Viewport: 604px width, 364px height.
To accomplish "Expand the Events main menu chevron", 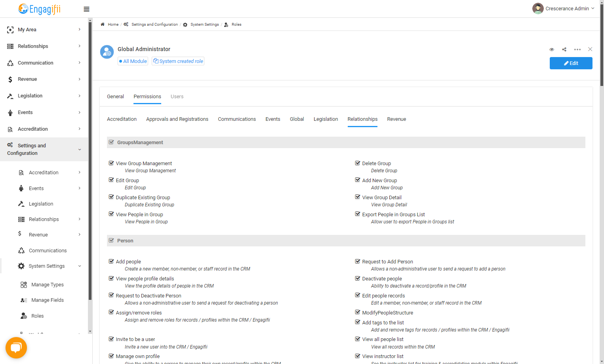I will click(x=80, y=112).
